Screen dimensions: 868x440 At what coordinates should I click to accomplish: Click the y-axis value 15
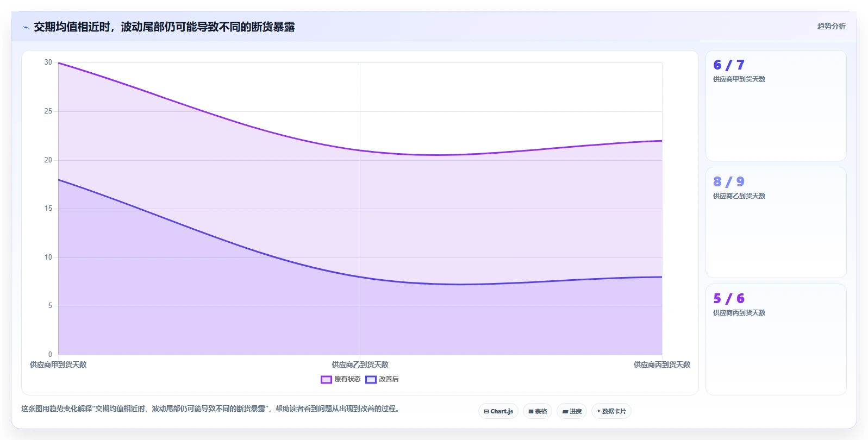(48, 209)
